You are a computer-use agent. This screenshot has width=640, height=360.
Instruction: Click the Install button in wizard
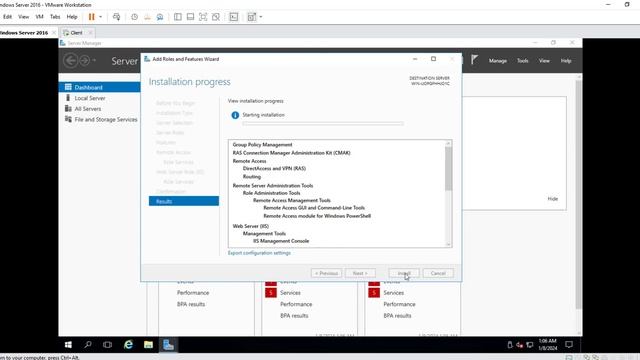(x=404, y=273)
